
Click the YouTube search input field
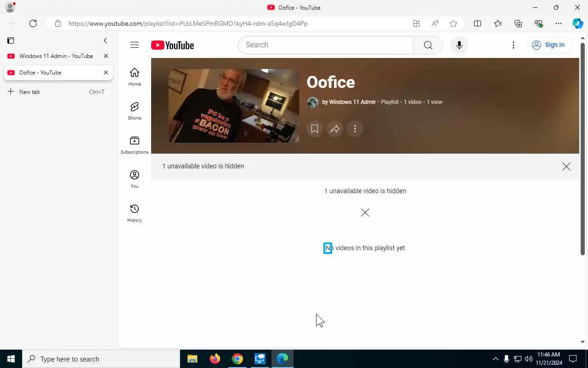pyautogui.click(x=326, y=45)
